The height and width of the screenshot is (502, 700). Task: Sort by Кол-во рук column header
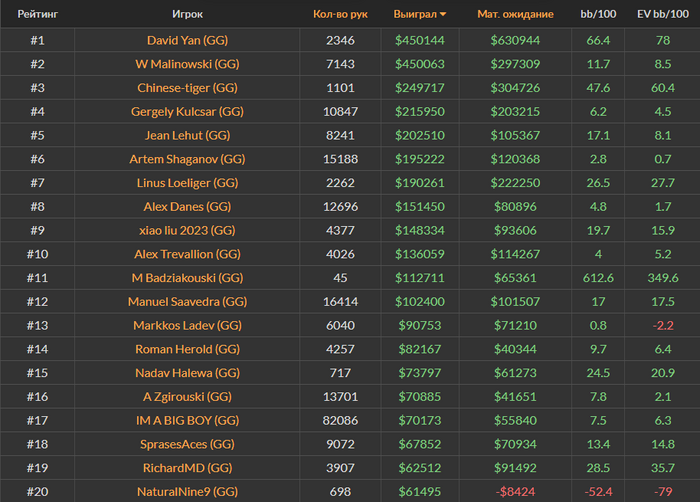(340, 15)
